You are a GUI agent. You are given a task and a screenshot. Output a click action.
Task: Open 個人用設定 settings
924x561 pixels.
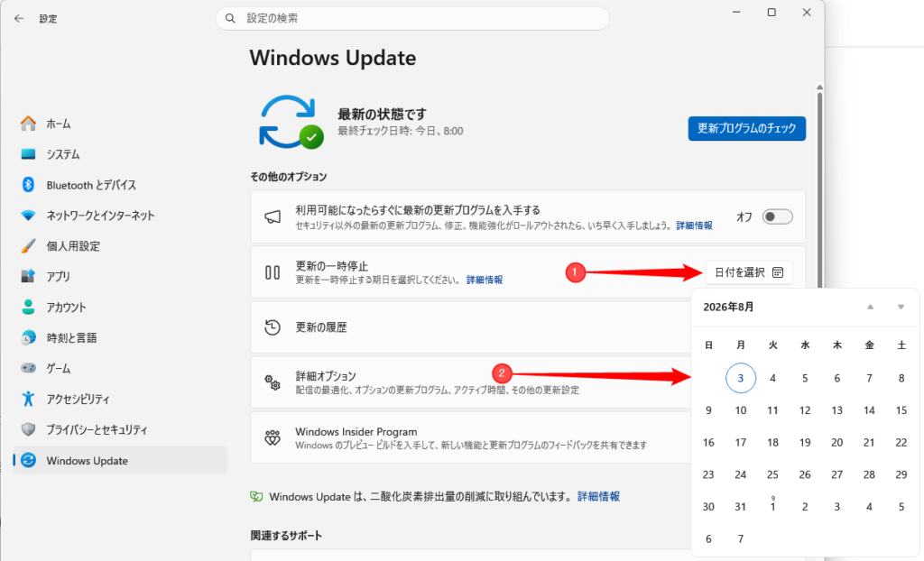coord(120,246)
